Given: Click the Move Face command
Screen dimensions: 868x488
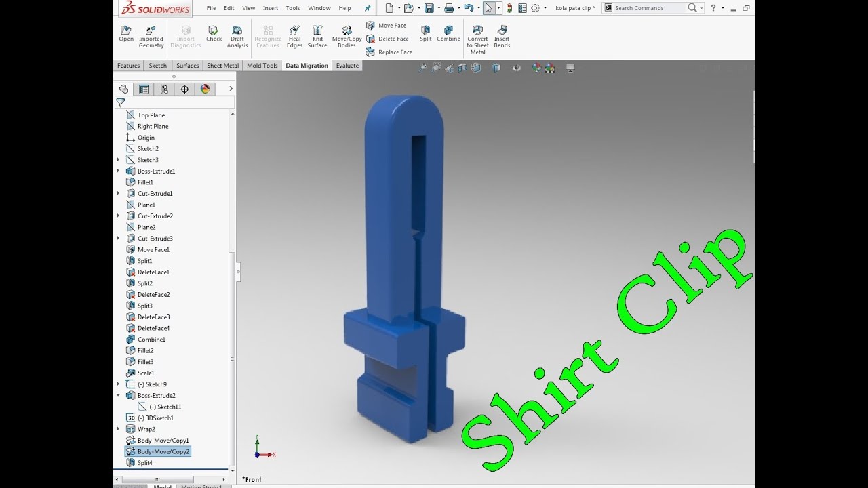Looking at the screenshot, I should coord(386,26).
